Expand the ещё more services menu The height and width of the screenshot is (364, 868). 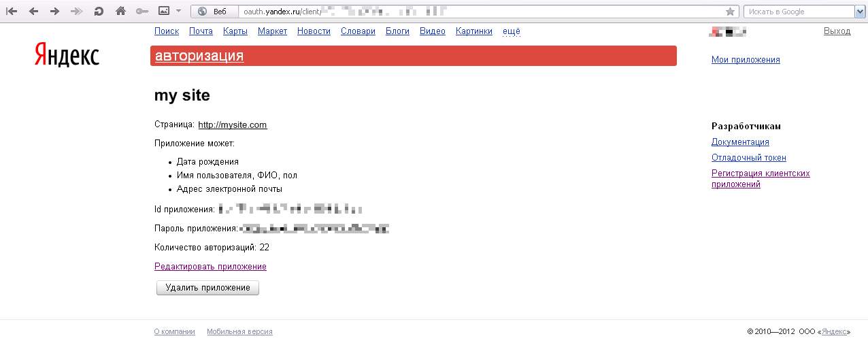(x=511, y=31)
